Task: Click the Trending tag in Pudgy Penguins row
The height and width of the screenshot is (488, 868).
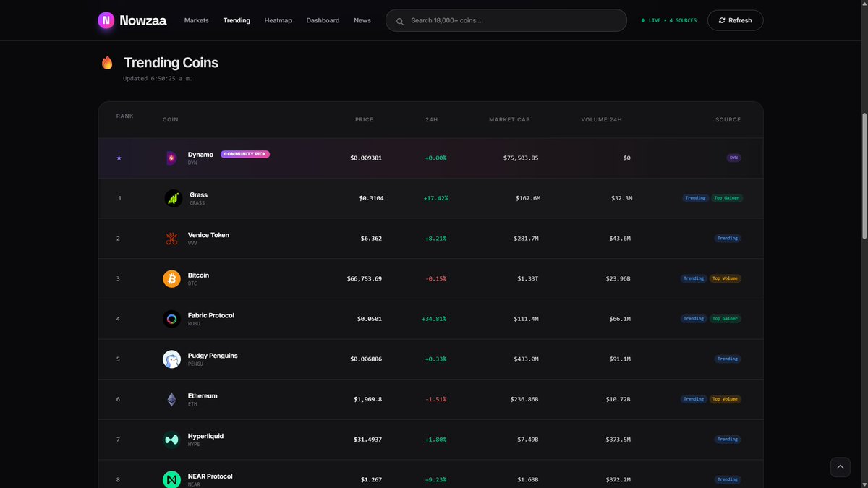Action: (728, 359)
